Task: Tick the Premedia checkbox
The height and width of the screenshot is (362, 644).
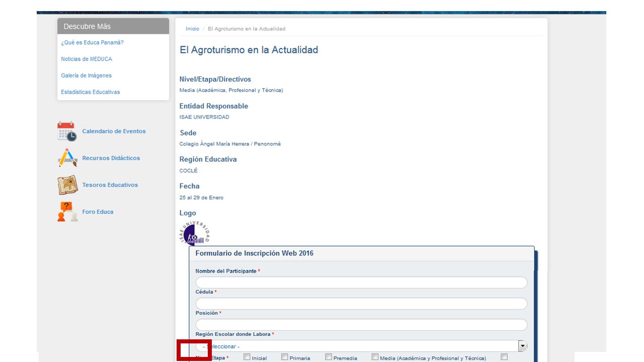Action: [329, 357]
